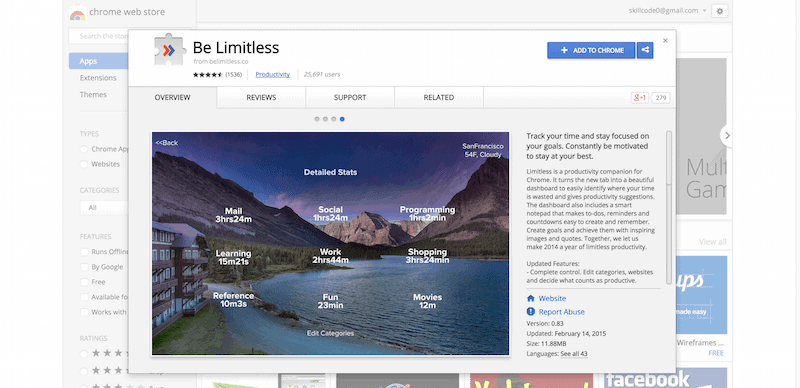This screenshot has width=800, height=388.
Task: Click the Report Abuse link
Action: point(562,312)
